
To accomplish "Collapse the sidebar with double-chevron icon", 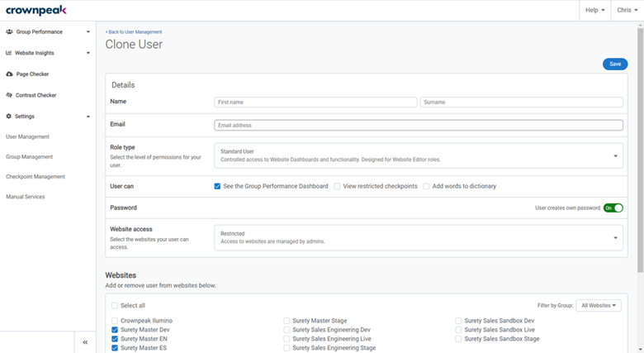I will pos(85,342).
